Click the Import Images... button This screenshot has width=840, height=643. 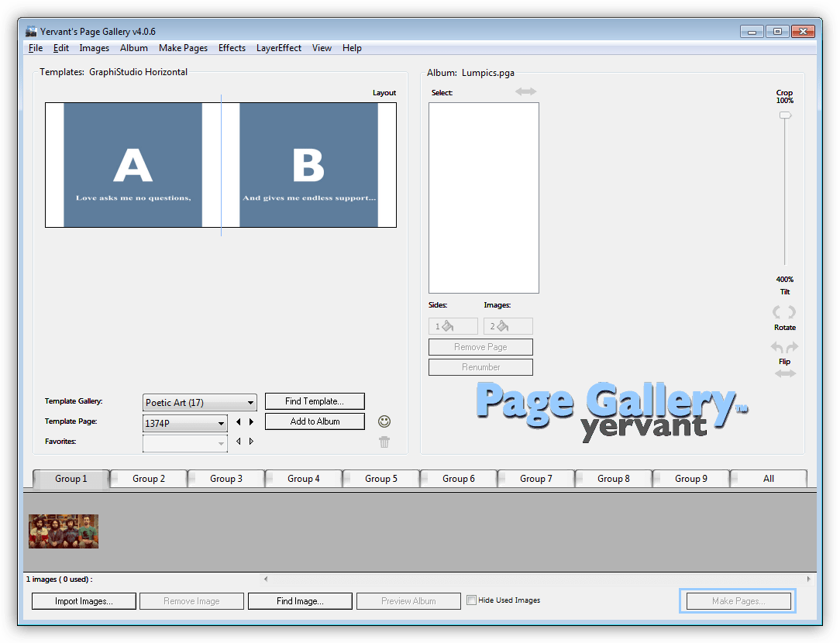[x=84, y=601]
